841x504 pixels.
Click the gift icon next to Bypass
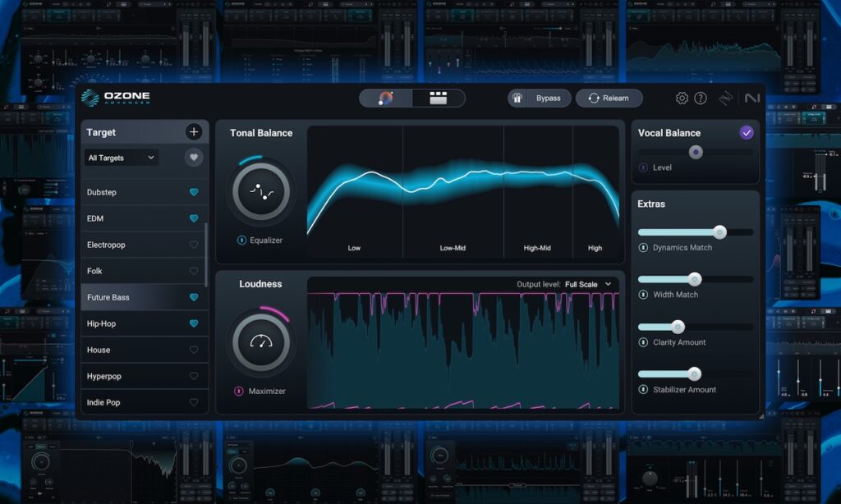tap(517, 99)
